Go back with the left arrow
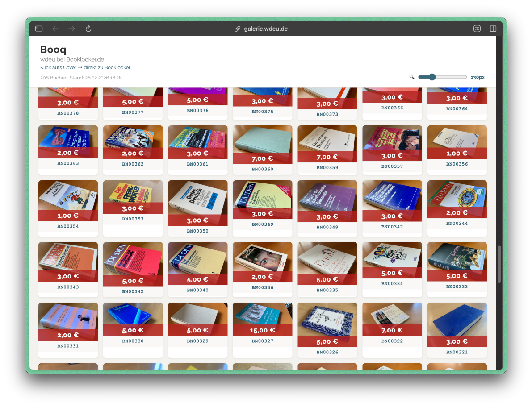Viewport: 532px width, 407px height. [55, 29]
